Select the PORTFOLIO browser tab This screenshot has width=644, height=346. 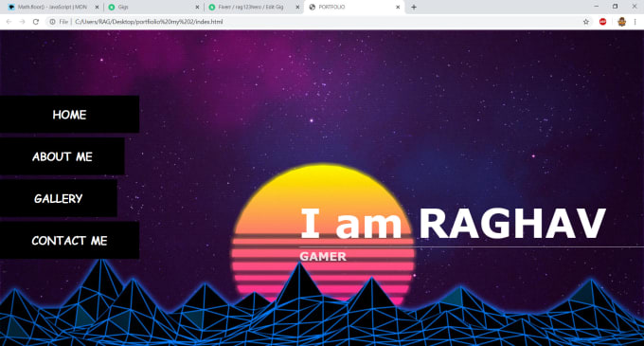click(x=353, y=7)
